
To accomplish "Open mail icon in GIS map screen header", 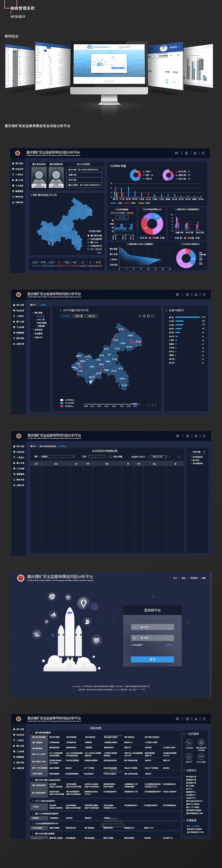I will tap(177, 294).
